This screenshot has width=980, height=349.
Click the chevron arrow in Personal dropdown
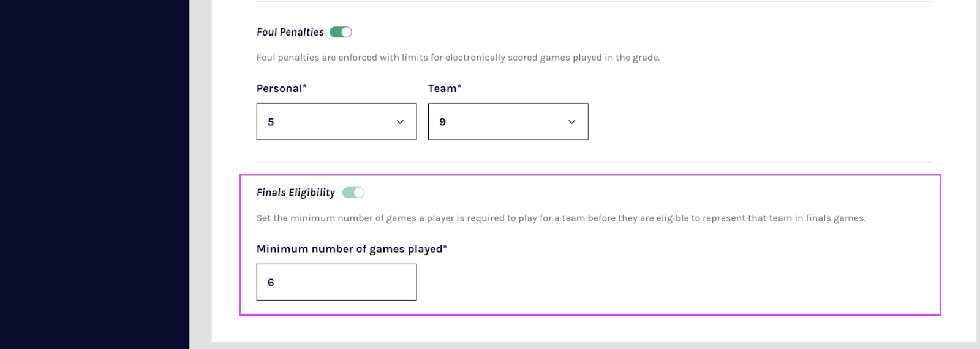point(400,122)
